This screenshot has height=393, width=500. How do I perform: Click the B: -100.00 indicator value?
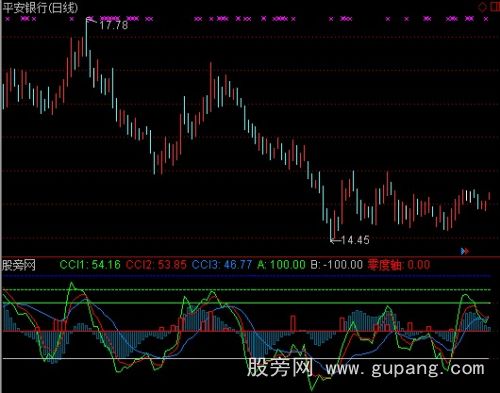click(x=337, y=265)
